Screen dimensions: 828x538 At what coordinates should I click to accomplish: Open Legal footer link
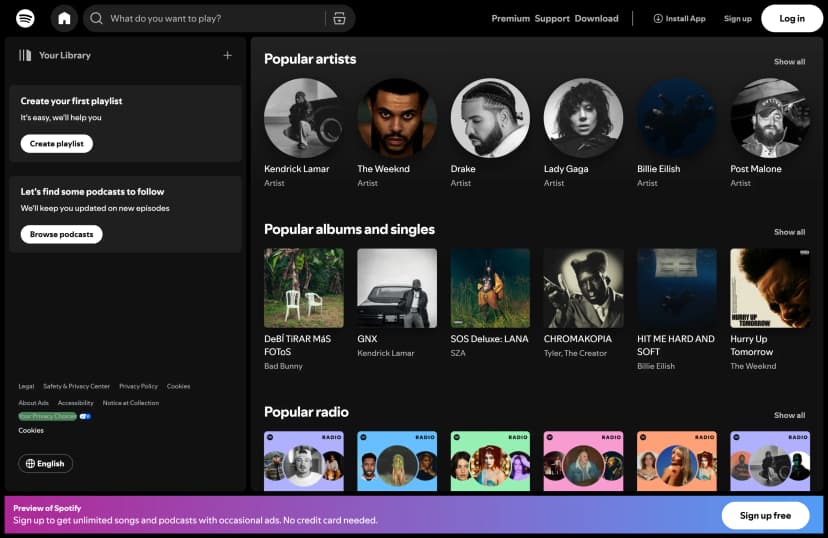point(26,386)
